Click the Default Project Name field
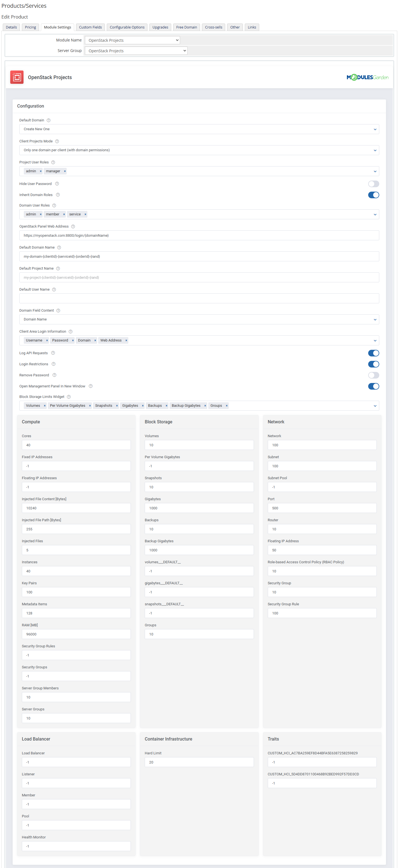Image resolution: width=400 pixels, height=868 pixels. tap(199, 277)
